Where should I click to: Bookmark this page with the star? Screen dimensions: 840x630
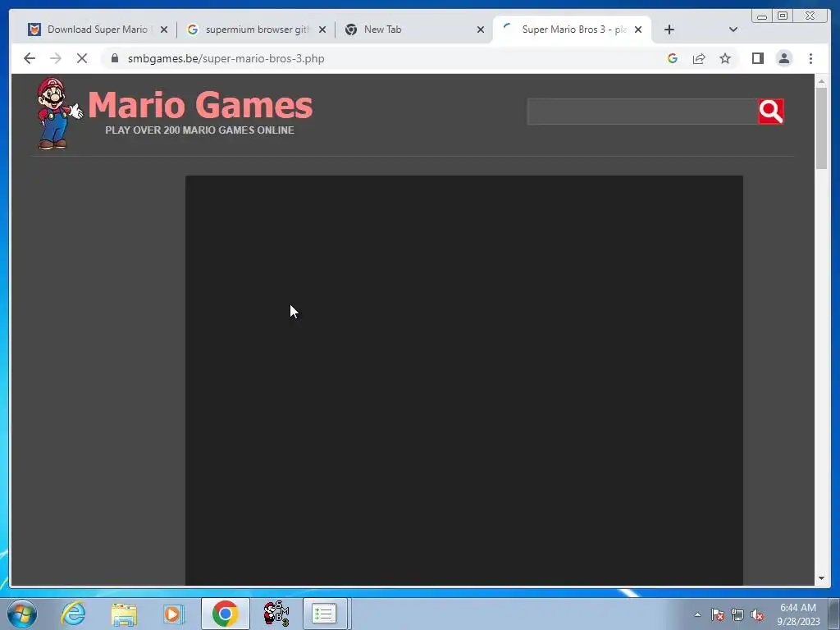coord(725,58)
